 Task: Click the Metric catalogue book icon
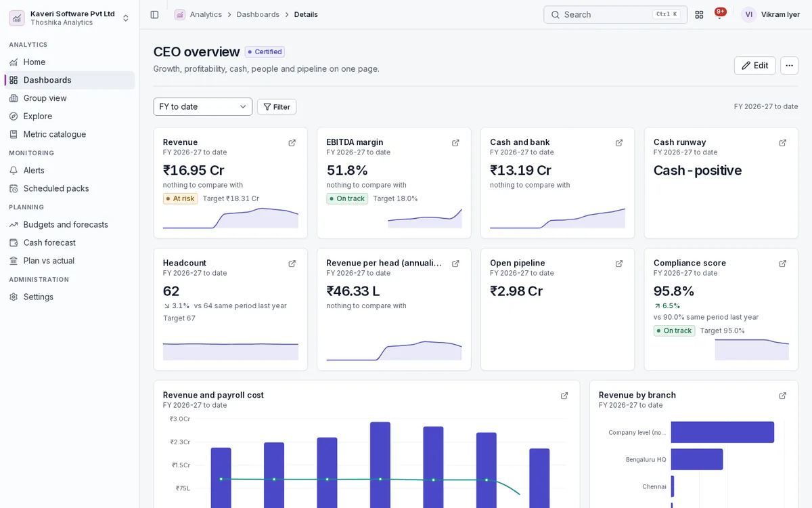(x=14, y=134)
